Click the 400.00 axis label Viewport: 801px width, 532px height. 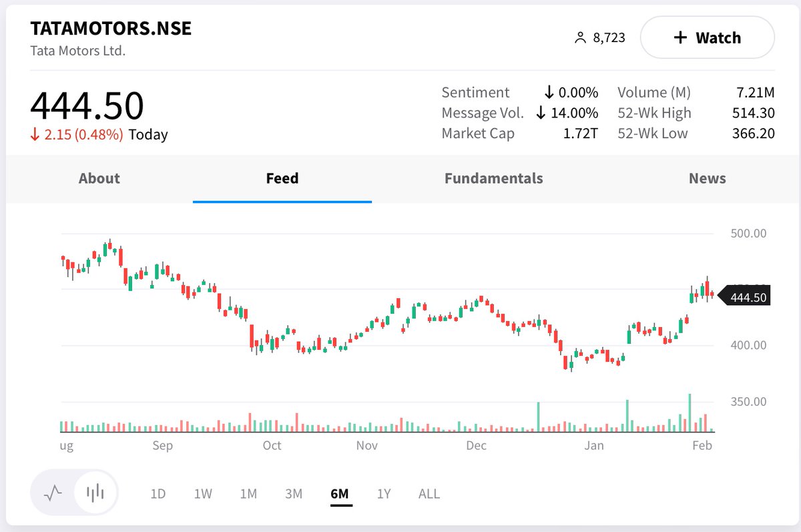pyautogui.click(x=750, y=345)
